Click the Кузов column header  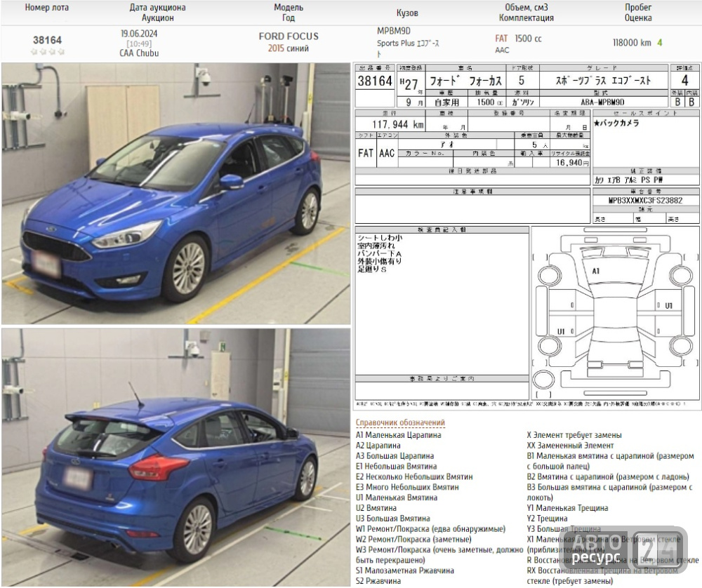coord(407,13)
